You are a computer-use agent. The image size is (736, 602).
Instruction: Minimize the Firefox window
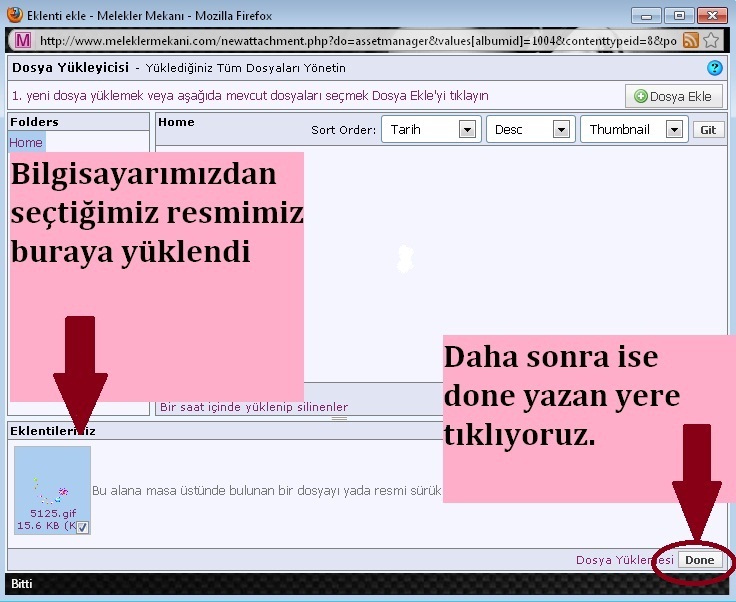coord(648,16)
